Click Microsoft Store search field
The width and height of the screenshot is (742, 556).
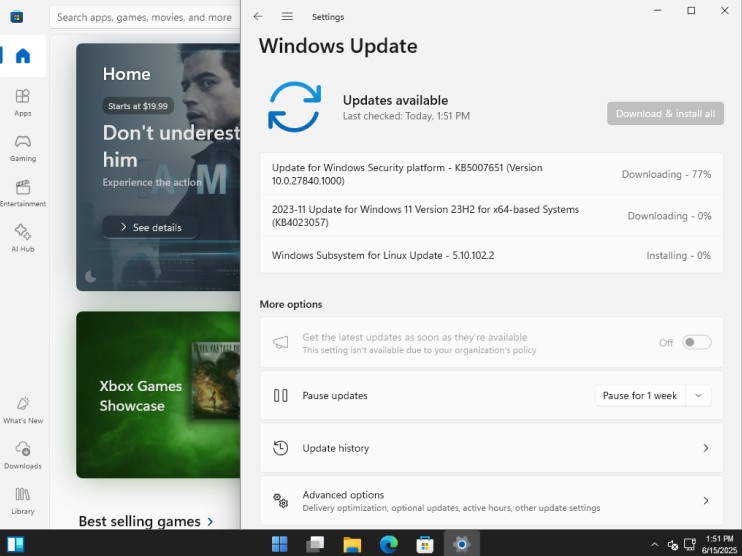[145, 18]
